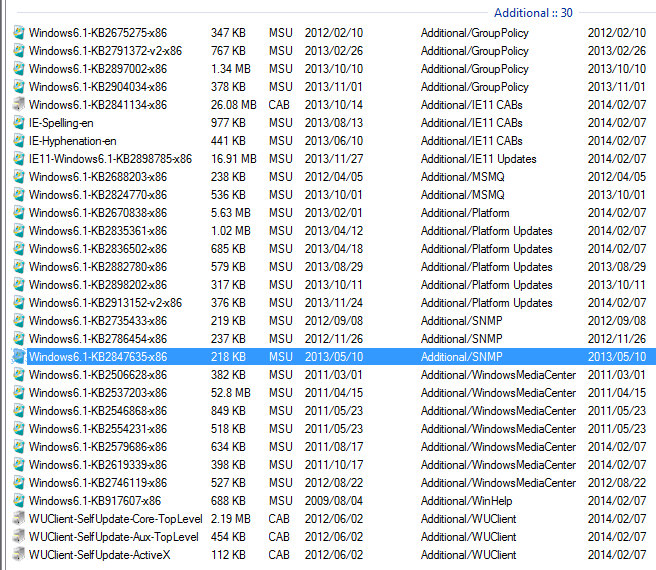Image resolution: width=656 pixels, height=570 pixels.
Task: Click the CAB icon for Windows6.1-KB2841134-x86
Action: (x=18, y=105)
